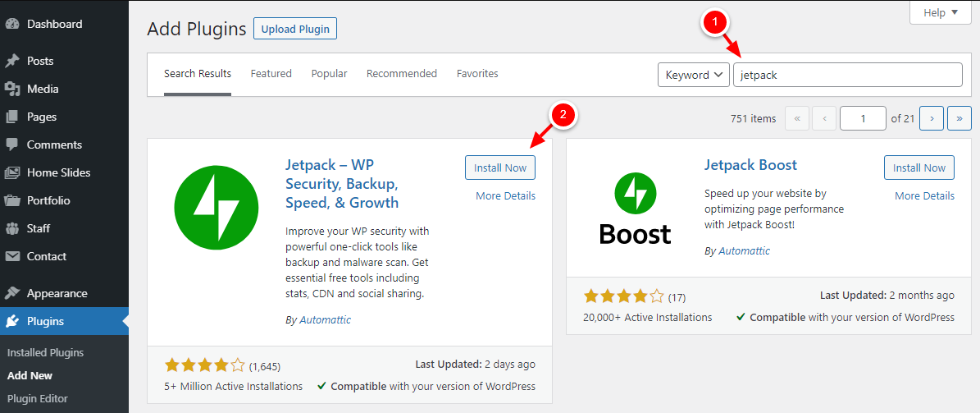Open the Keyword search type dropdown
The width and height of the screenshot is (980, 413).
pos(693,75)
